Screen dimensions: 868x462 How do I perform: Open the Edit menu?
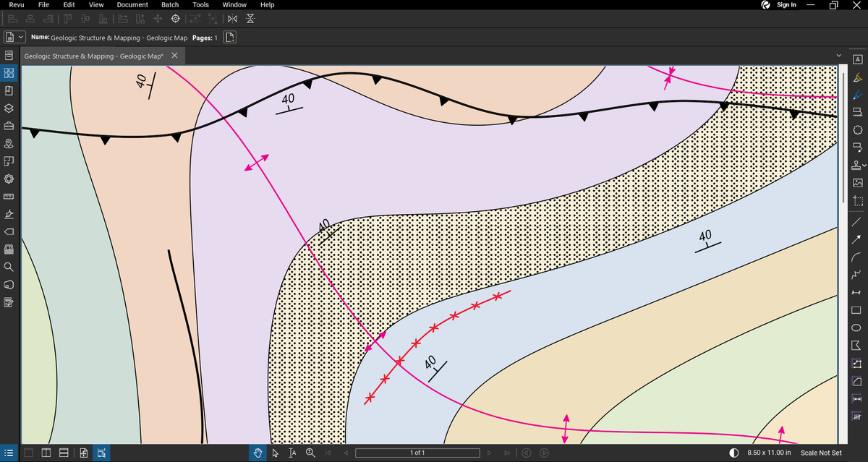coord(69,5)
